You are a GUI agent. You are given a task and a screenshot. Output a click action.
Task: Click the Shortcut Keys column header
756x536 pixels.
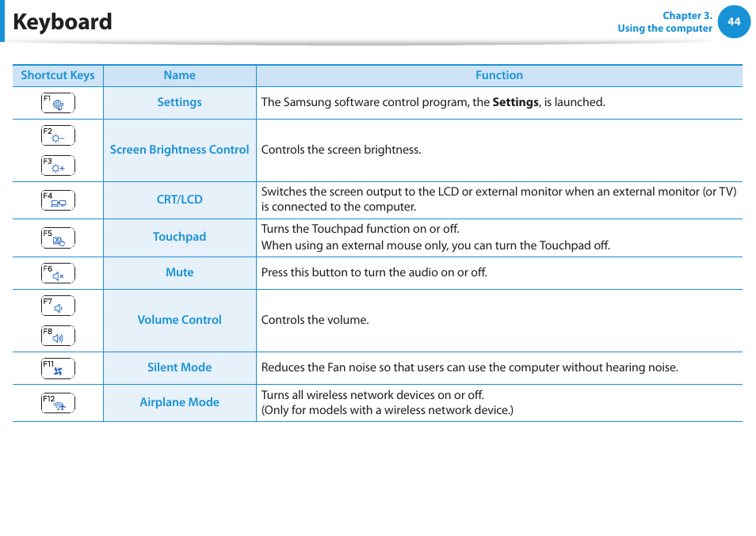[x=58, y=75]
